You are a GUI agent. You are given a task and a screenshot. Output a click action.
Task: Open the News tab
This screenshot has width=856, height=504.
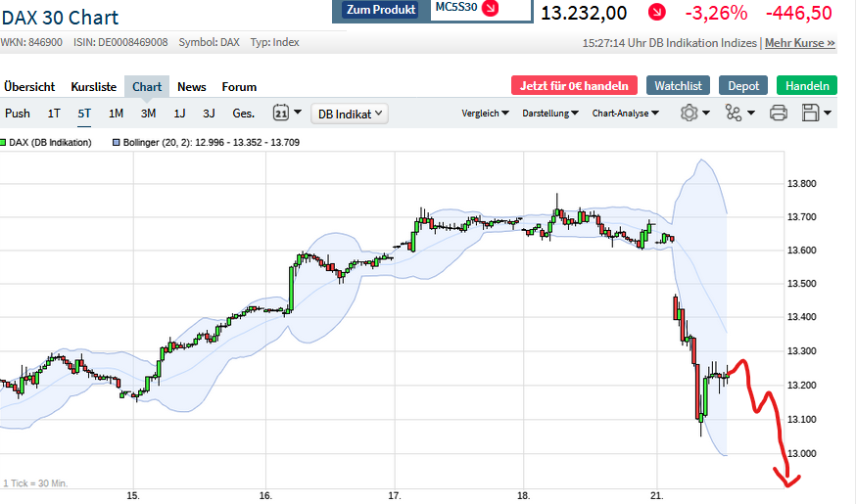click(192, 87)
